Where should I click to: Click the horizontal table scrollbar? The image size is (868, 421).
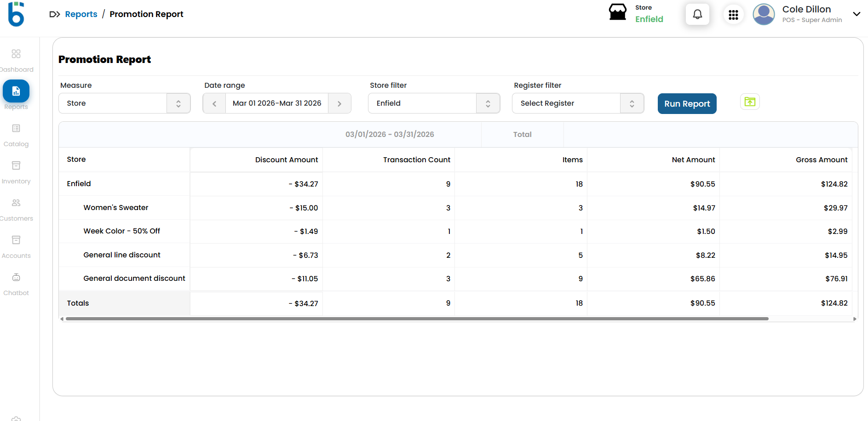click(x=417, y=319)
